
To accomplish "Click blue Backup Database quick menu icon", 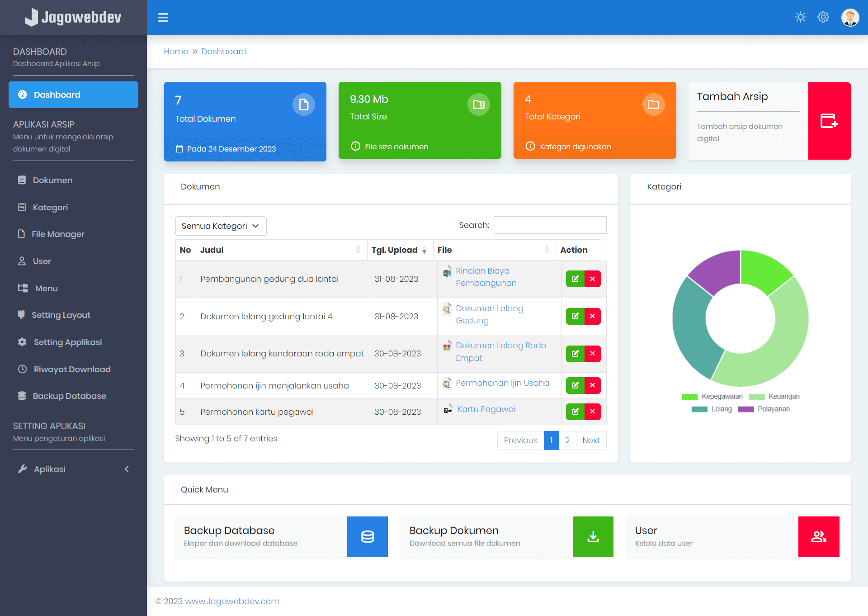I will point(367,537).
